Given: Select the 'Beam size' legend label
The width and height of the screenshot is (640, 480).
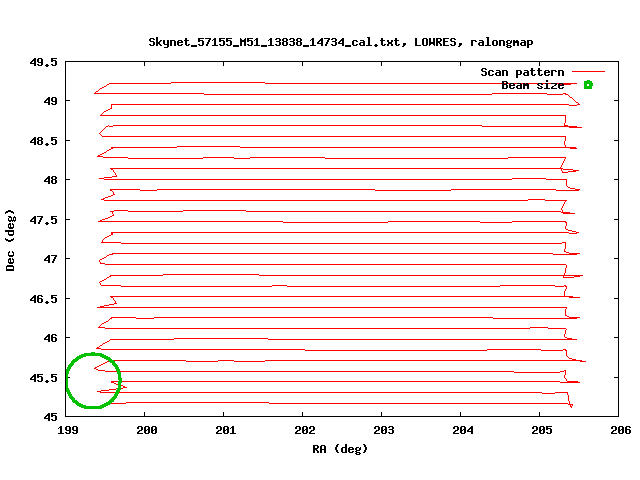Looking at the screenshot, I should pyautogui.click(x=533, y=85).
